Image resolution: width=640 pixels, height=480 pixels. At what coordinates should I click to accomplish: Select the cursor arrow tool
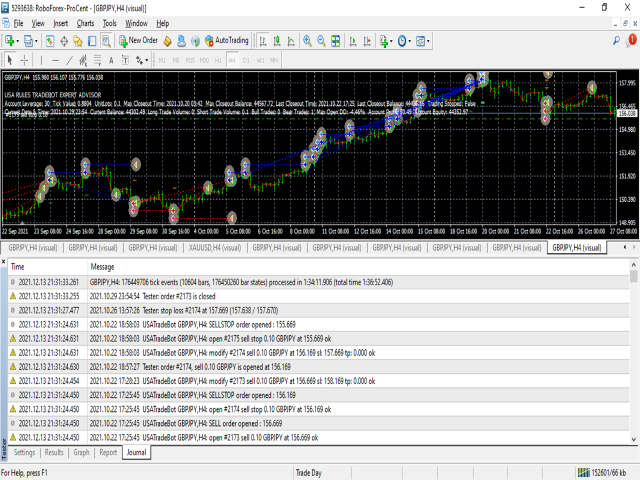click(10, 60)
